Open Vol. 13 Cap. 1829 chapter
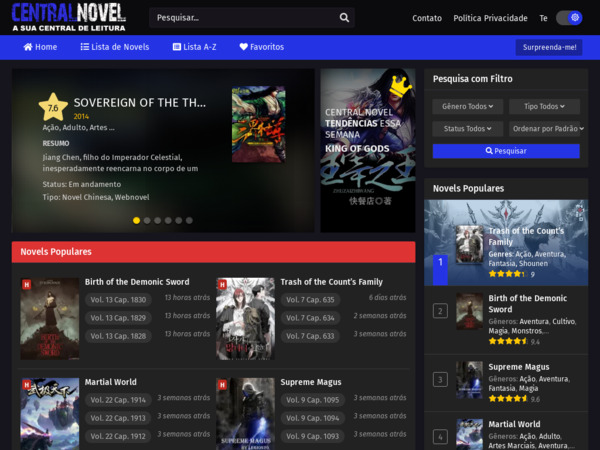This screenshot has width=600, height=450. [x=118, y=318]
